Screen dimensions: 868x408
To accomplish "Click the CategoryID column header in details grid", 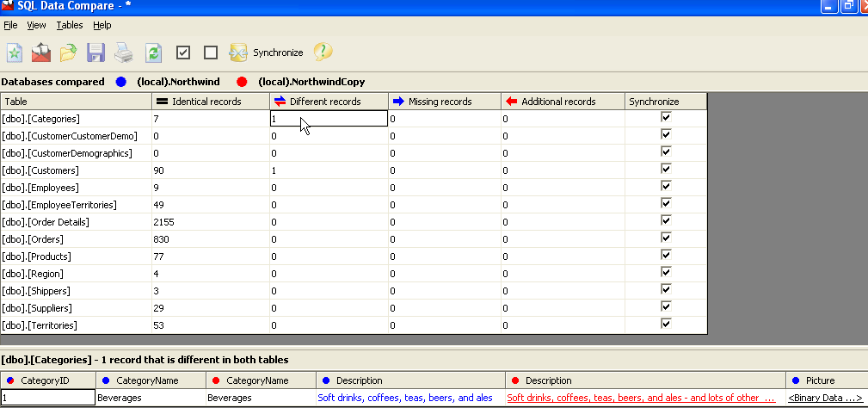I will pos(48,380).
